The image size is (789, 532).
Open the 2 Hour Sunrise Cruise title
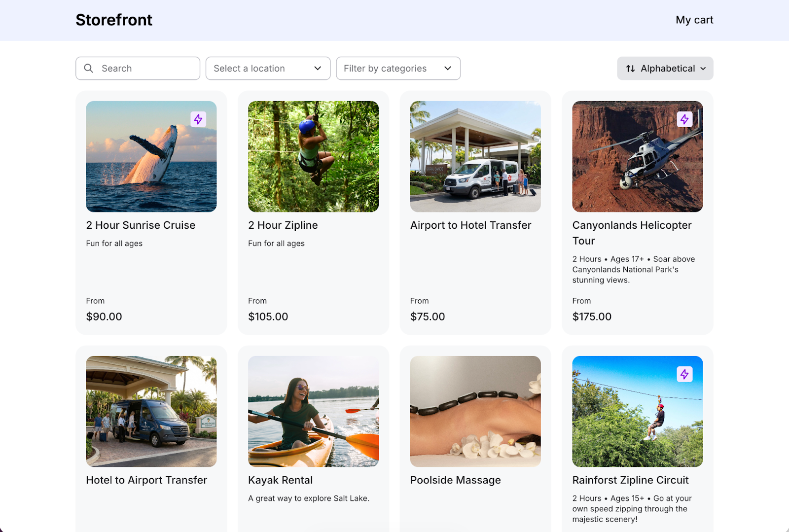point(141,225)
